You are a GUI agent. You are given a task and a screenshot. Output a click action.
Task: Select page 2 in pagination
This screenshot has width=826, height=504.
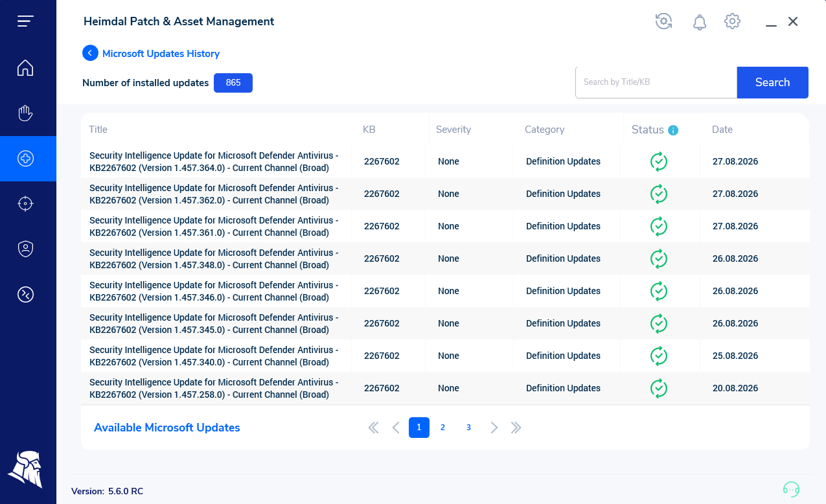pos(442,428)
